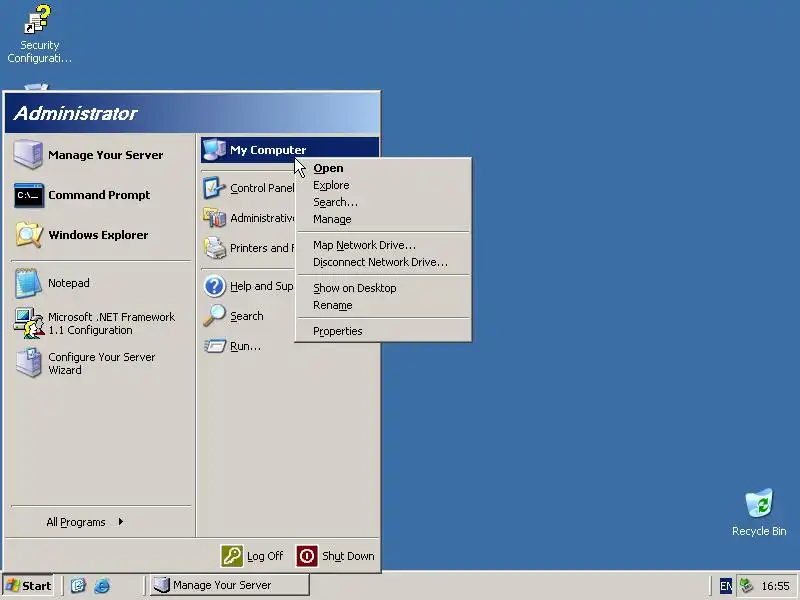Click the Manage Your Server taskbar button

point(230,585)
